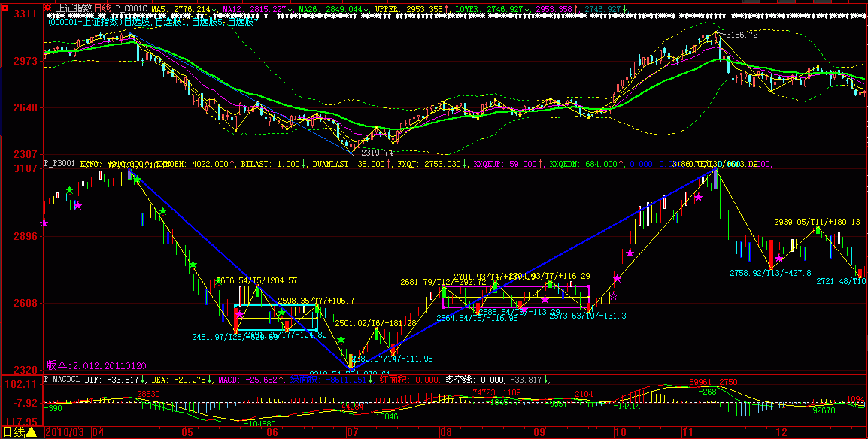Screen dimensions: 868x439
Task: Click month 07 on the time axis
Action: (x=354, y=431)
